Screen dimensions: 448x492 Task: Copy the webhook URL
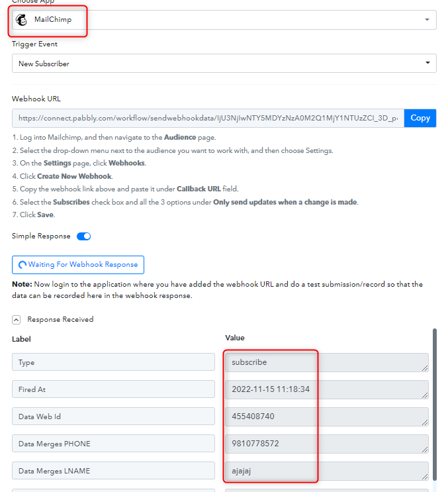pyautogui.click(x=420, y=118)
